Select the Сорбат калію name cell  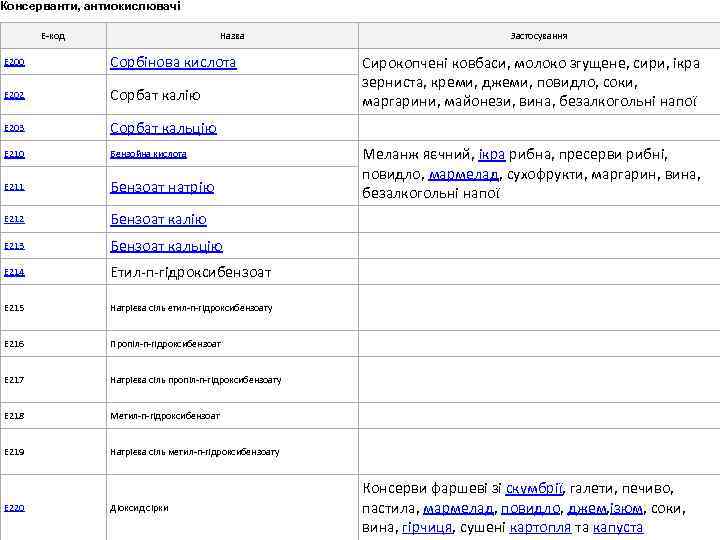click(232, 95)
